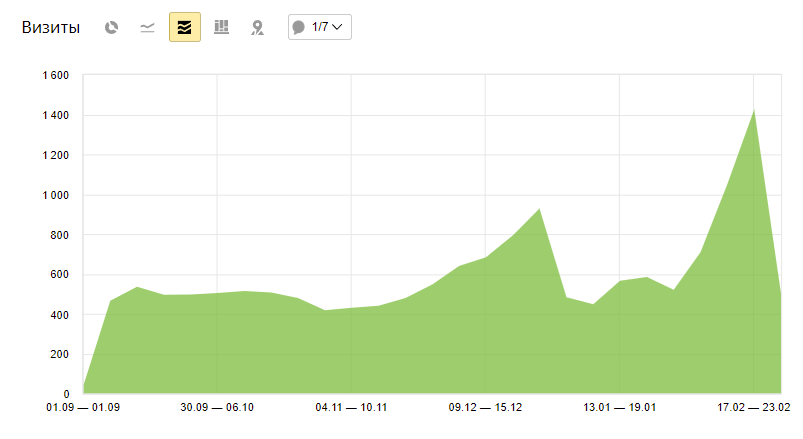Click the Визиты chart title
The height and width of the screenshot is (439, 803).
pos(51,27)
